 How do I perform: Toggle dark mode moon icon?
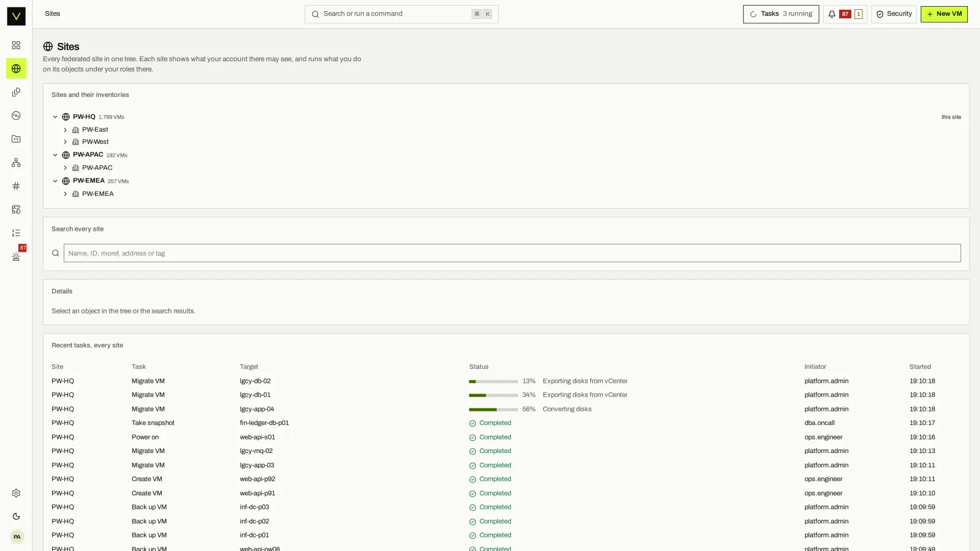[x=16, y=517]
